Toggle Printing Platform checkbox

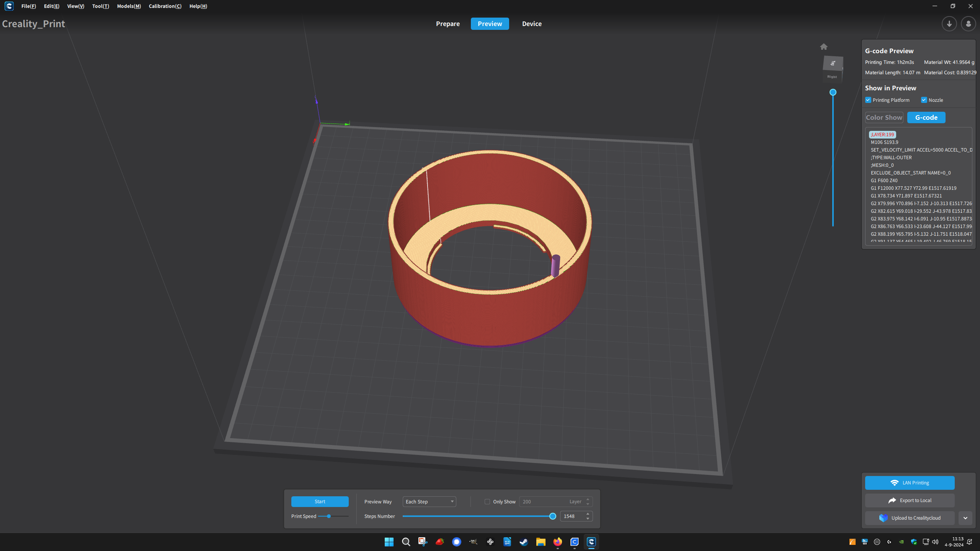click(x=868, y=99)
